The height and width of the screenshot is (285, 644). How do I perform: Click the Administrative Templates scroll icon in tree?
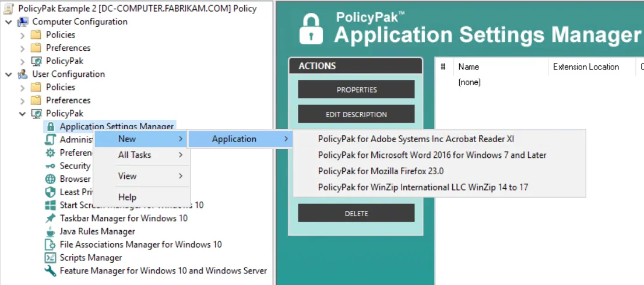click(50, 140)
